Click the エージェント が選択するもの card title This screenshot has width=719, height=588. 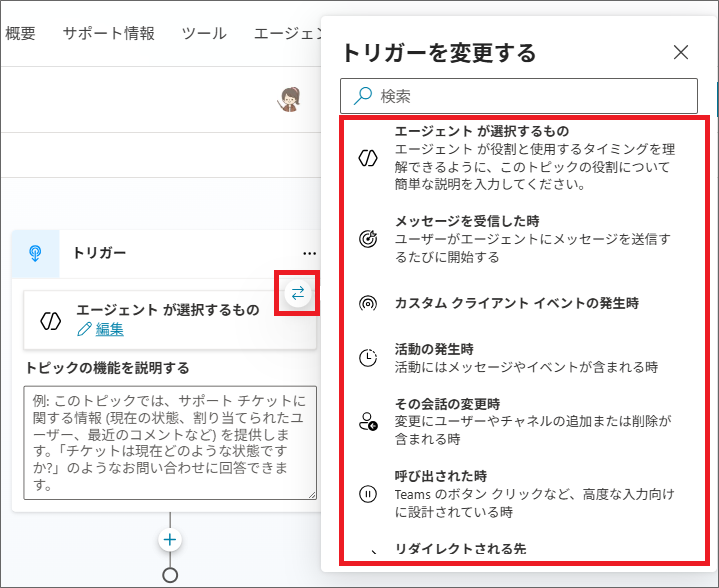tap(168, 310)
